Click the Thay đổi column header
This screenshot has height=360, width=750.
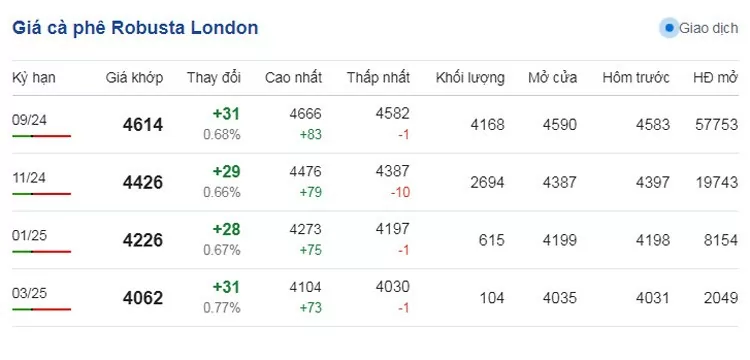click(x=214, y=77)
